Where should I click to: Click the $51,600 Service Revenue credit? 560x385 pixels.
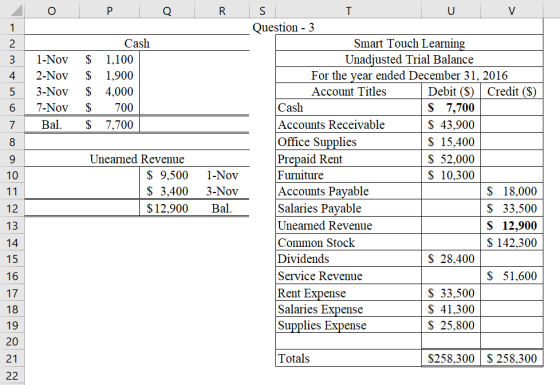[512, 276]
